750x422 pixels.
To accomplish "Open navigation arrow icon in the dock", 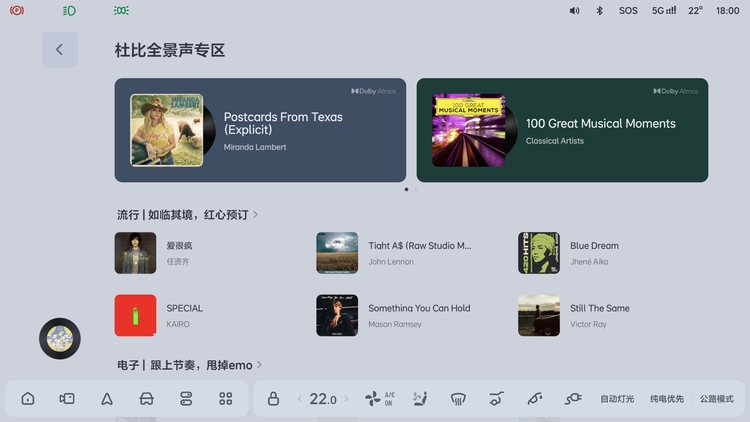I will pyautogui.click(x=107, y=399).
